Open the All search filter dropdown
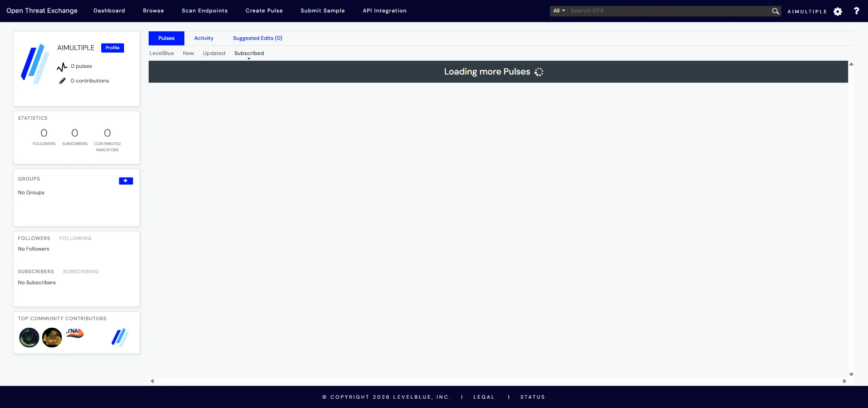The image size is (868, 408). point(559,11)
